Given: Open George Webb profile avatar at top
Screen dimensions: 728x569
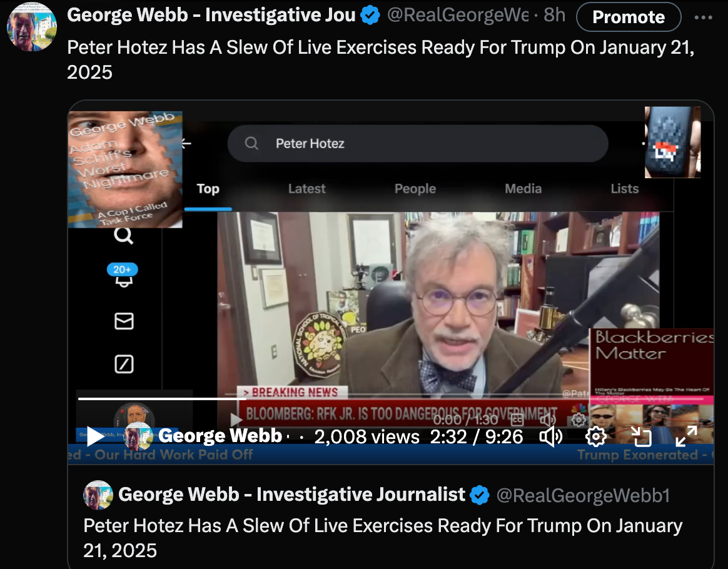Looking at the screenshot, I should [x=31, y=26].
